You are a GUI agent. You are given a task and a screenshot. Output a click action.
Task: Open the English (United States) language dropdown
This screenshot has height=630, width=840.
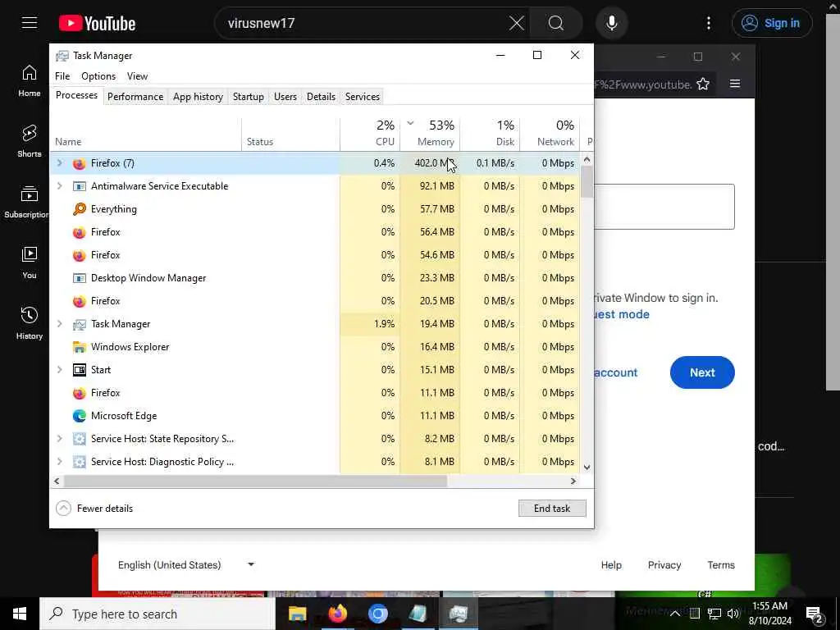pos(186,564)
